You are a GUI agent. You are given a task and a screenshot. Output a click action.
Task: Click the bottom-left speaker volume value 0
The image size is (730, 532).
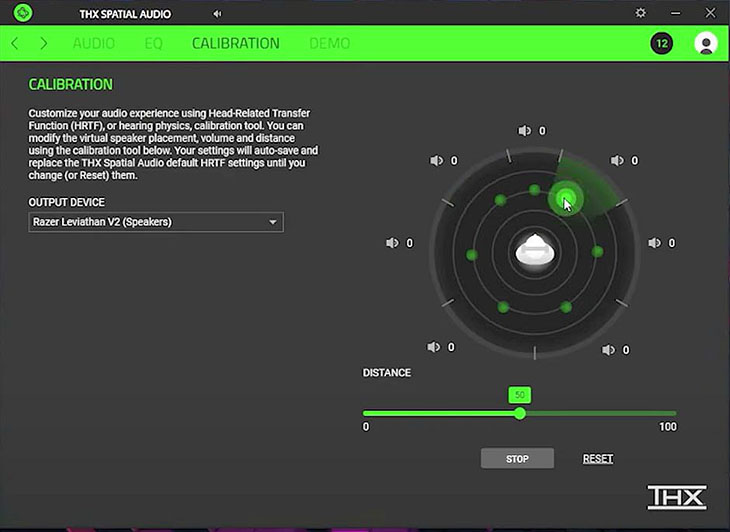coord(451,347)
